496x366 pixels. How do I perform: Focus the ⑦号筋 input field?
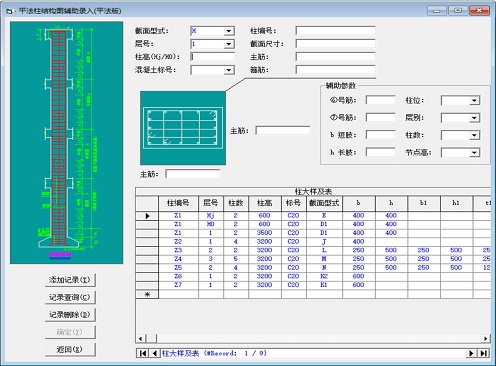point(381,118)
